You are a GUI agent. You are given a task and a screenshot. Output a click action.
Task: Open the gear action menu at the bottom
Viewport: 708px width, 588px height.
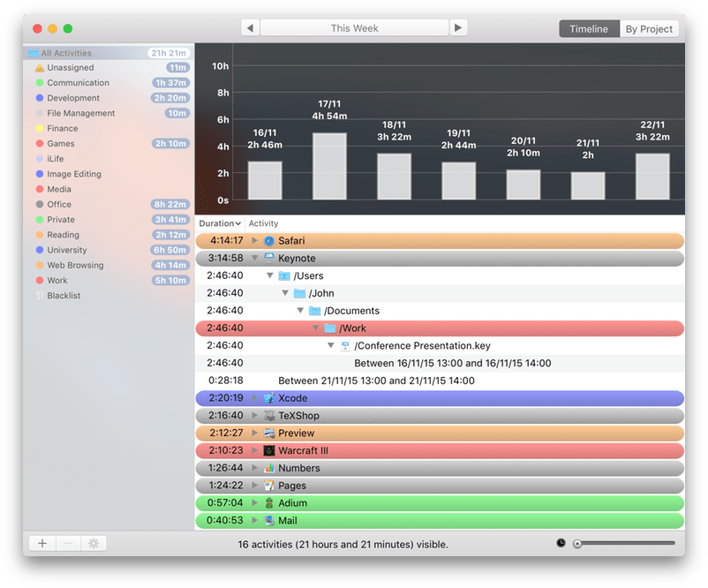(x=94, y=544)
